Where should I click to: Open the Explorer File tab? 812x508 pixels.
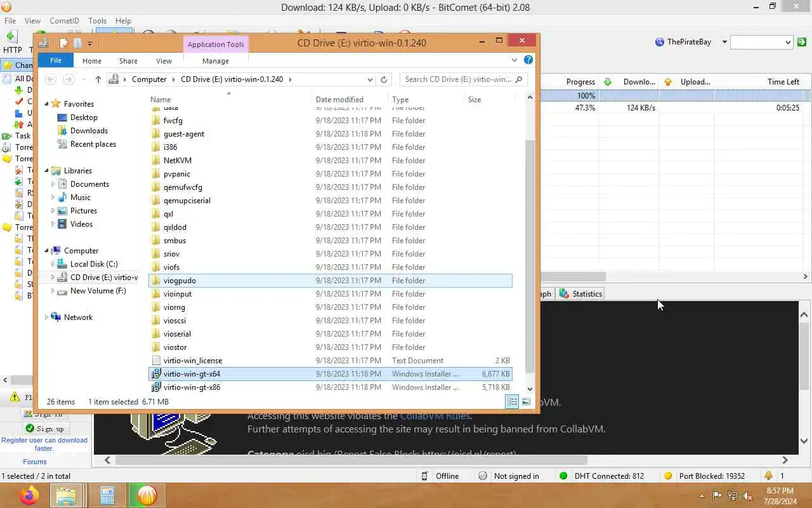[x=56, y=60]
